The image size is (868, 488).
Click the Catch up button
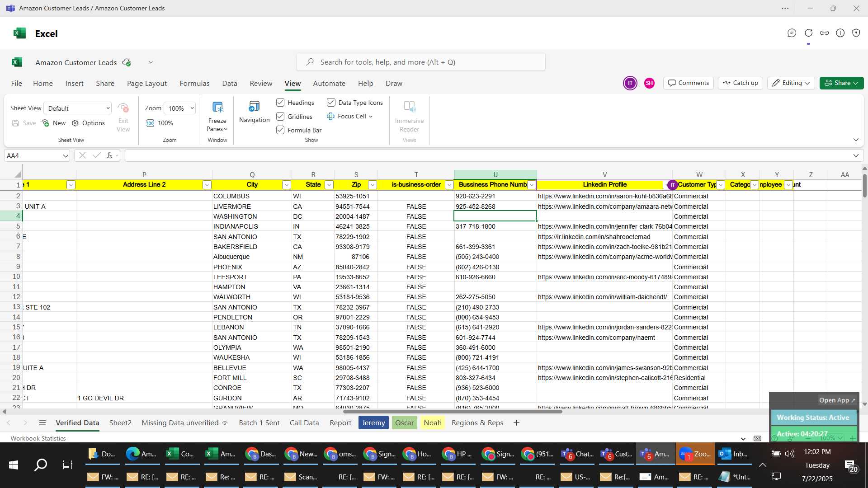point(741,83)
